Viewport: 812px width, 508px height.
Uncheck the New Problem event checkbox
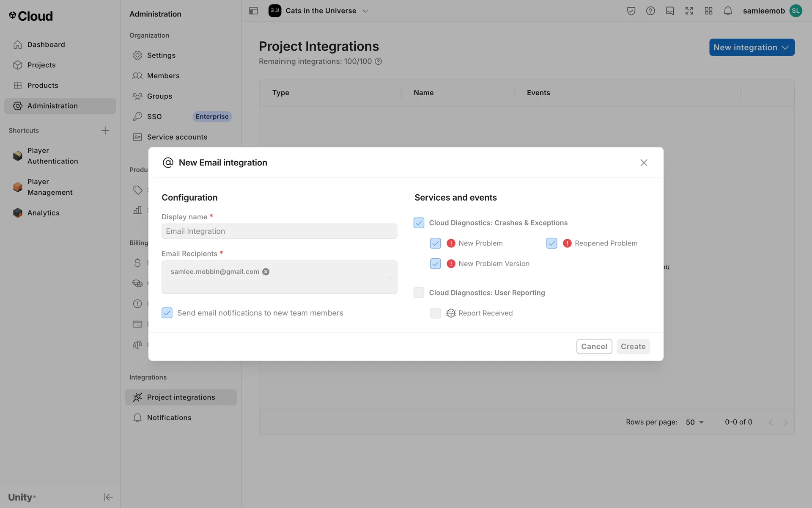pos(435,243)
